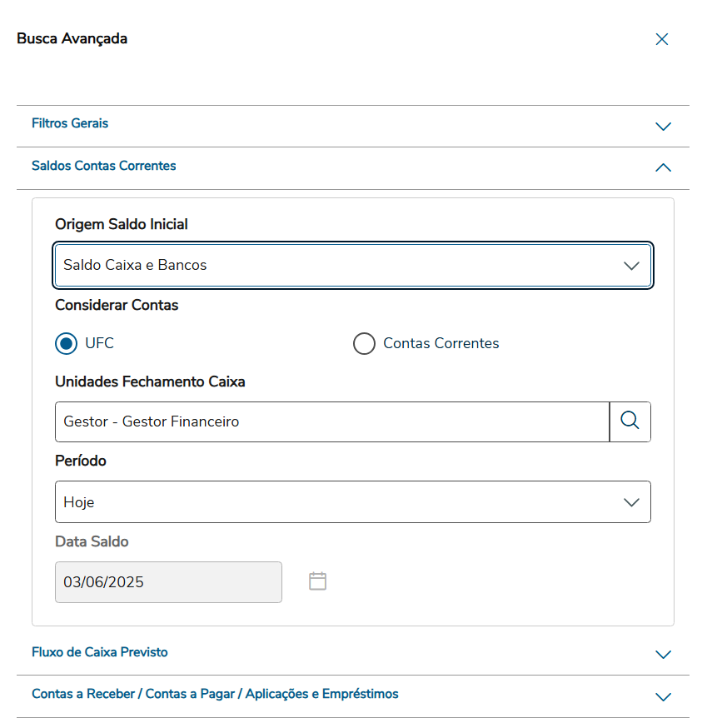Click the Fluxo de Caixa Previsto chevron
The width and height of the screenshot is (707, 728).
[663, 655]
